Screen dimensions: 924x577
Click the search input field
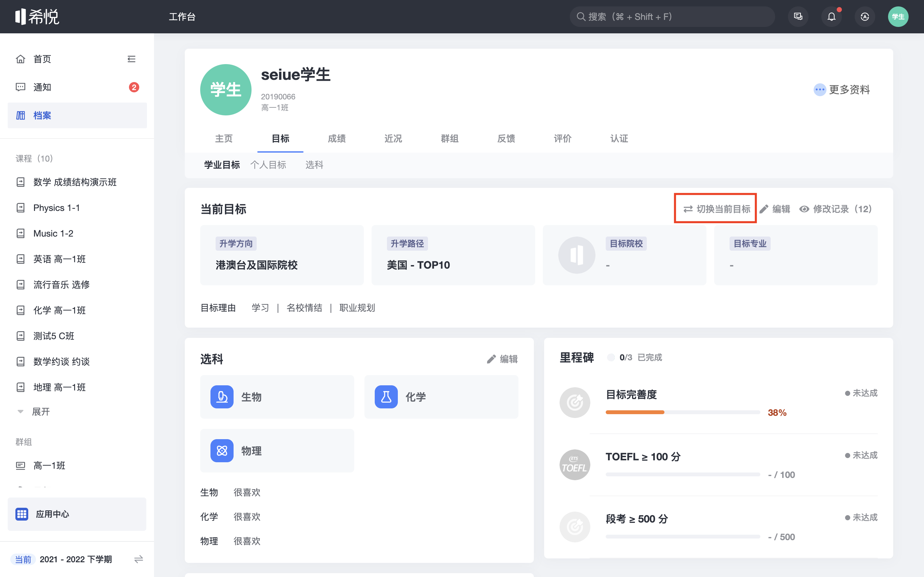point(672,17)
